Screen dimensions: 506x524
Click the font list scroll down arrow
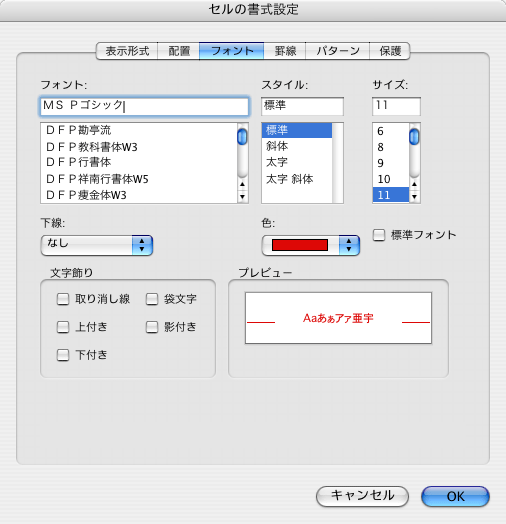tap(242, 197)
